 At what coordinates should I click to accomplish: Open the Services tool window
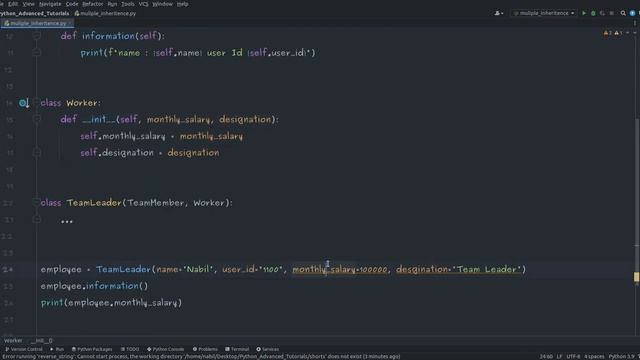click(267, 349)
